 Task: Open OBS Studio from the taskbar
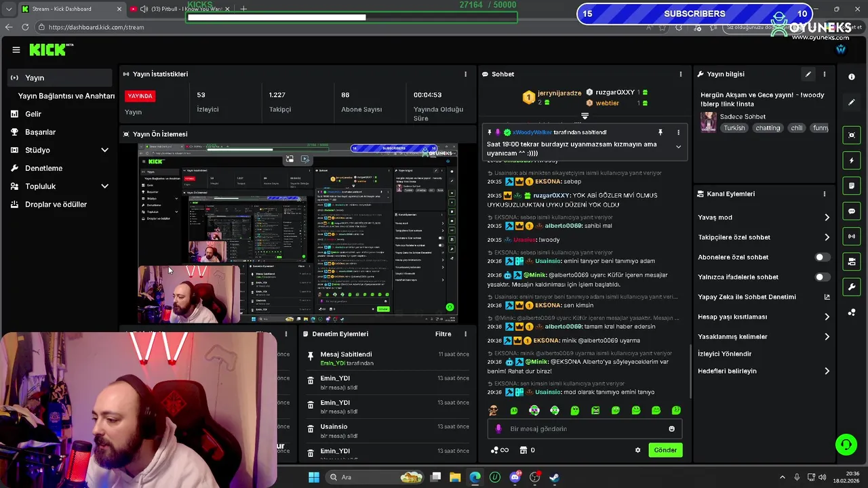tap(534, 477)
